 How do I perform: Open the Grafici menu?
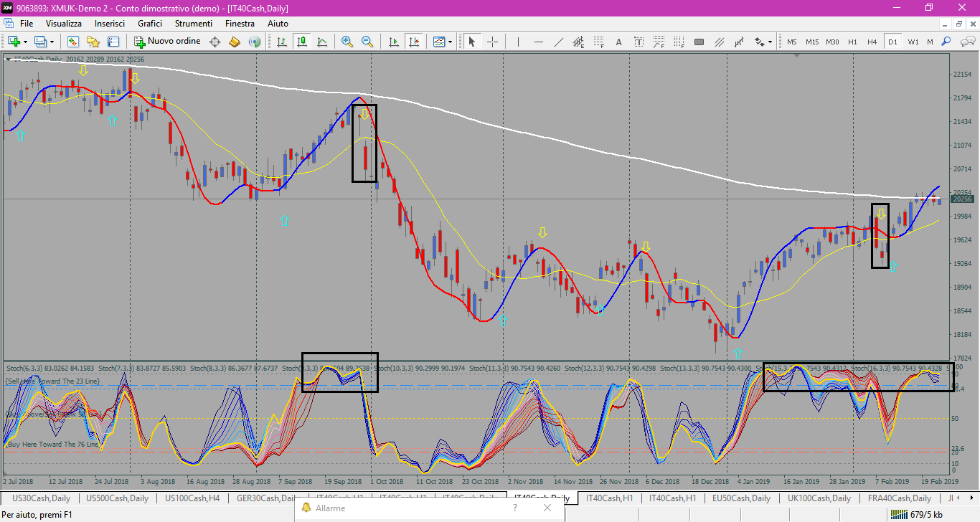click(x=150, y=24)
